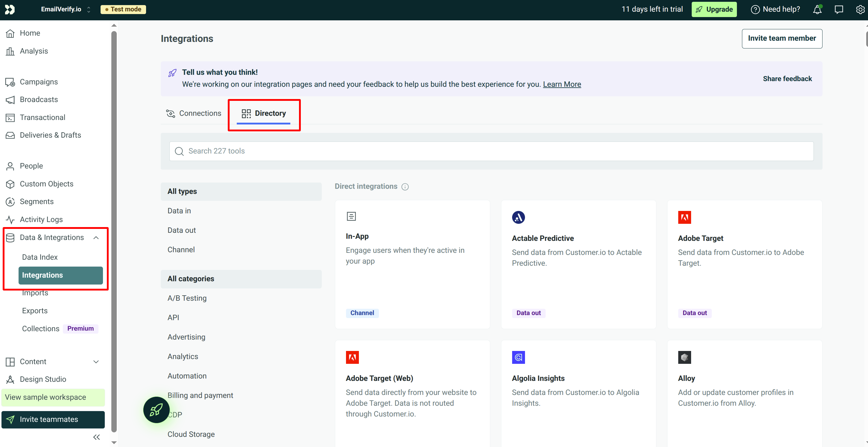Click the Upgrade button
This screenshot has width=868, height=447.
tap(714, 10)
